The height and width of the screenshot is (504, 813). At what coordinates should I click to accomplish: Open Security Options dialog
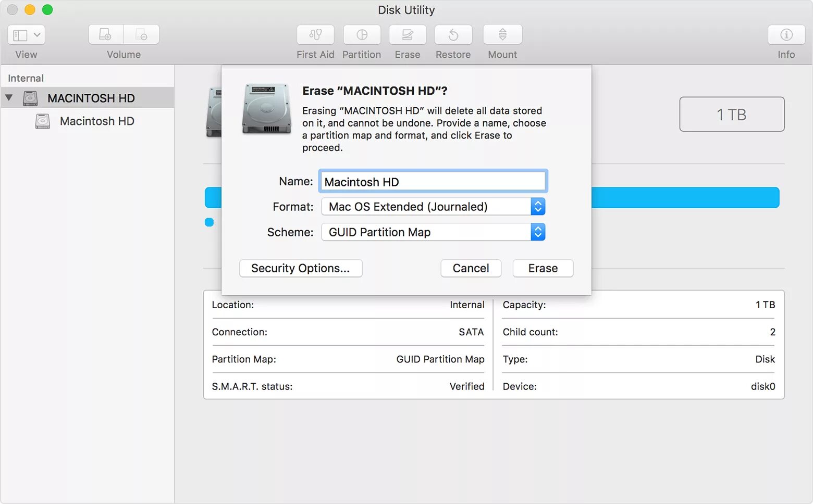click(x=301, y=268)
